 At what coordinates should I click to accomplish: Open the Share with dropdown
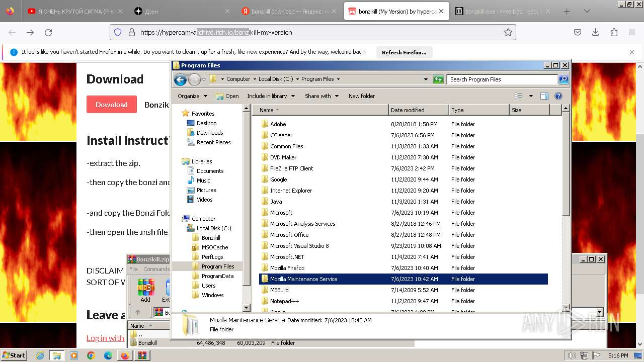coord(321,96)
